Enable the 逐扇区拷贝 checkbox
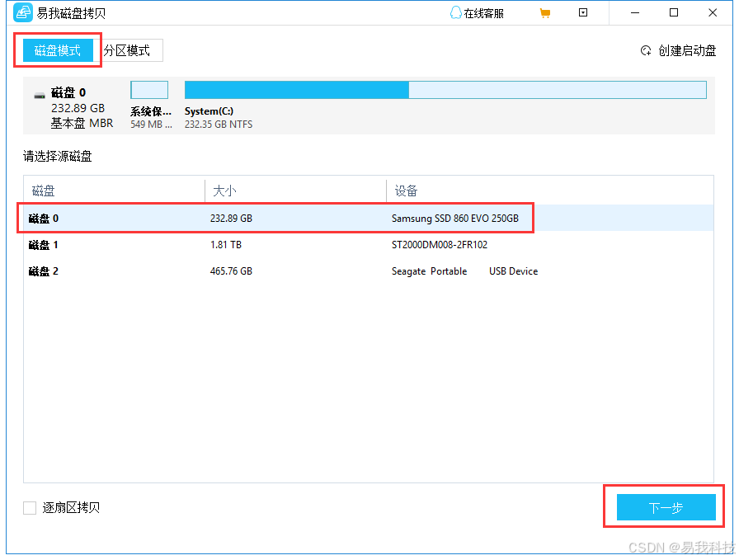Screen dimensions: 739x560 point(30,508)
